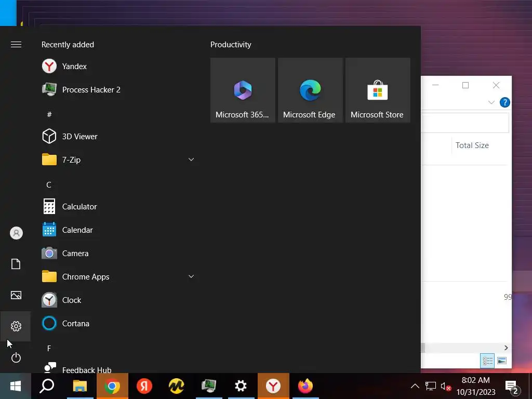Viewport: 532px width, 399px height.
Task: Open the Clock app
Action: pyautogui.click(x=117, y=300)
